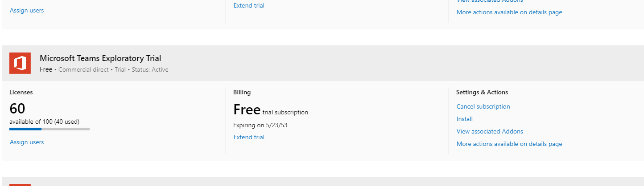Click More actions available in the topmost card
This screenshot has width=644, height=186.
tap(509, 12)
